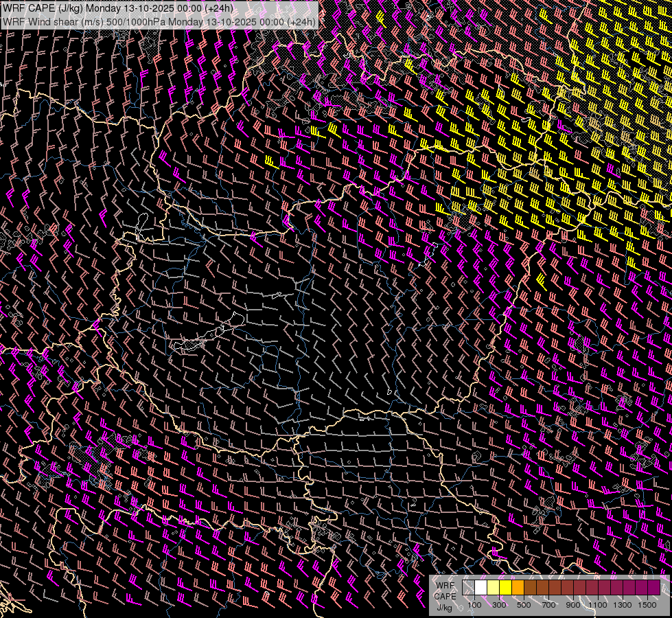
Task: Click the brown swatch right of orange
Action: pyautogui.click(x=531, y=588)
